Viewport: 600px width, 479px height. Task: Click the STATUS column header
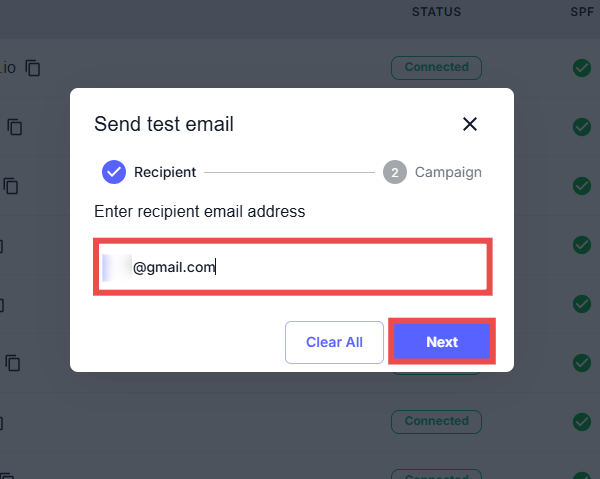click(436, 12)
